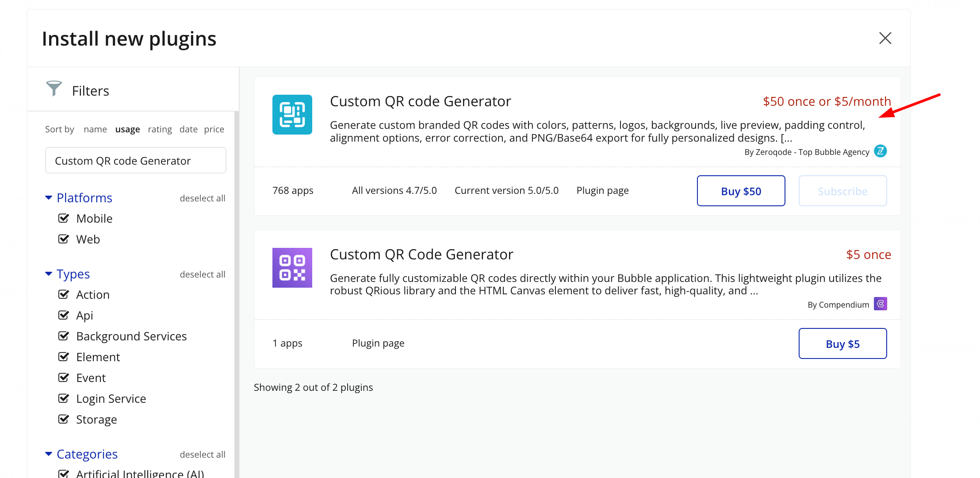This screenshot has width=980, height=478.
Task: Toggle the Login Service checkbox
Action: [x=64, y=398]
